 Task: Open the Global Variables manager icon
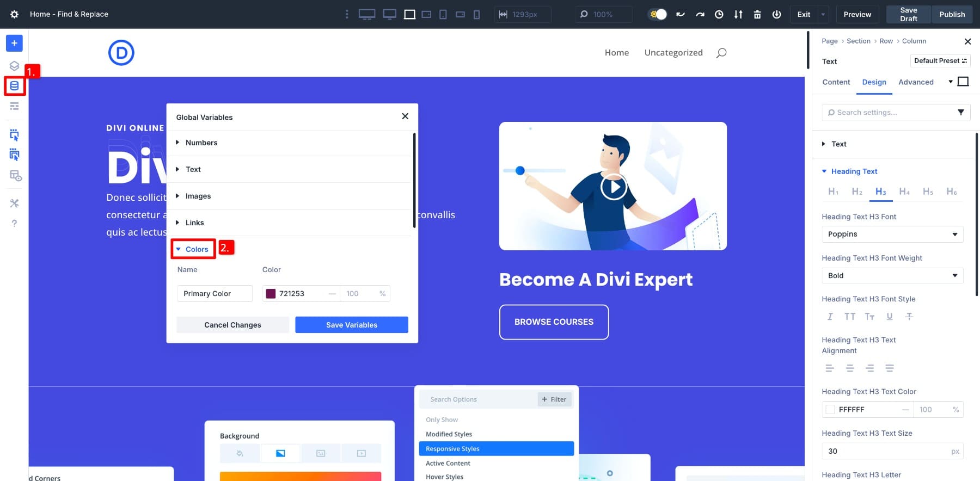point(14,86)
